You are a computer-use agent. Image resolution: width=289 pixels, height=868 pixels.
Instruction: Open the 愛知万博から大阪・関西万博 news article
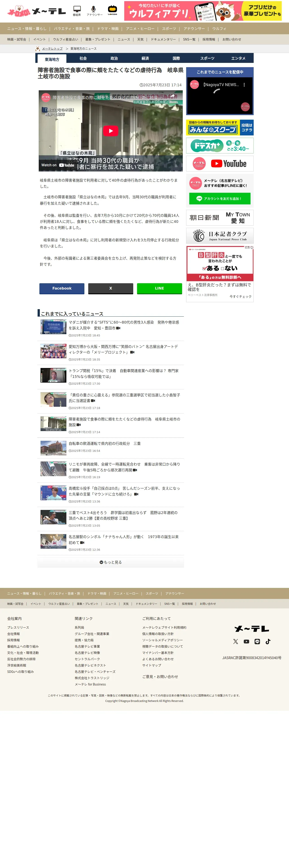click(123, 349)
